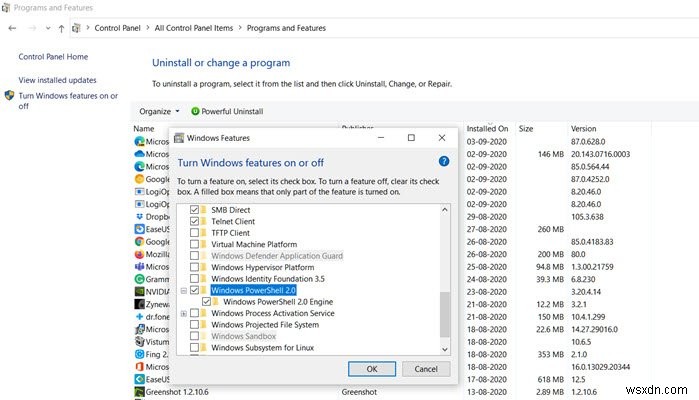Check Windows Projected File System box
699x400 pixels.
point(194,325)
